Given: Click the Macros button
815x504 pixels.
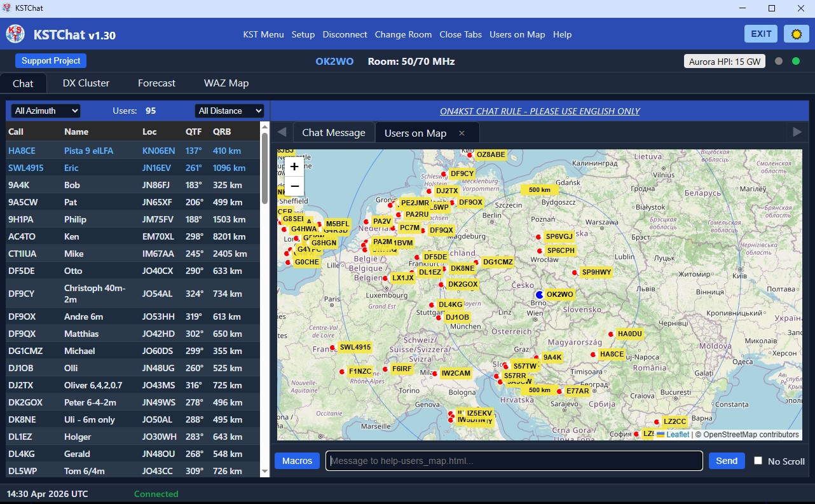Looking at the screenshot, I should (x=298, y=461).
